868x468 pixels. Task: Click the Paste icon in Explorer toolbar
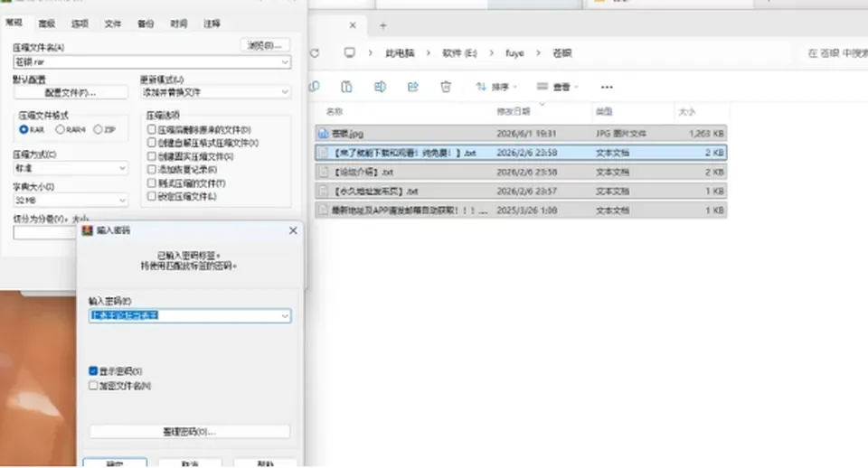pyautogui.click(x=346, y=87)
